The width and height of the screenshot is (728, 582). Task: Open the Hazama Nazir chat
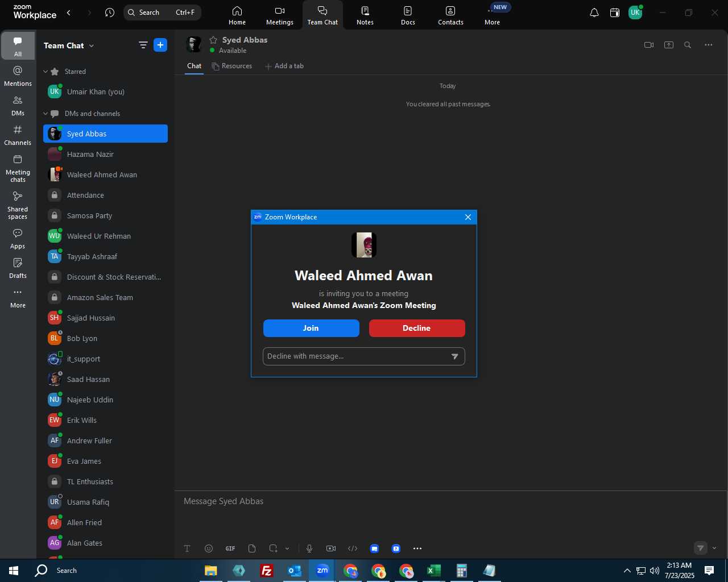(106, 155)
